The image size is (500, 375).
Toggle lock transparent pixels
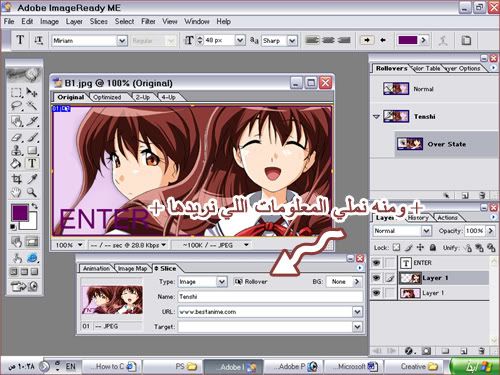coord(396,247)
